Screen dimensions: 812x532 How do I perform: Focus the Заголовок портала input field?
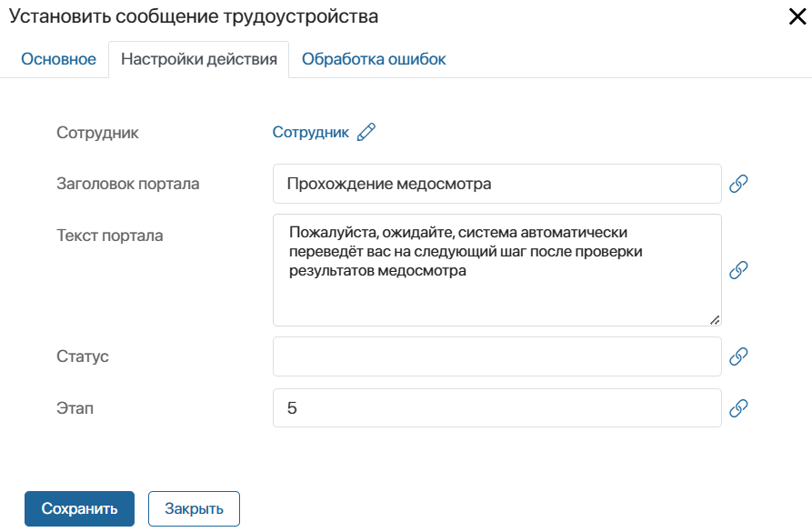tap(497, 184)
